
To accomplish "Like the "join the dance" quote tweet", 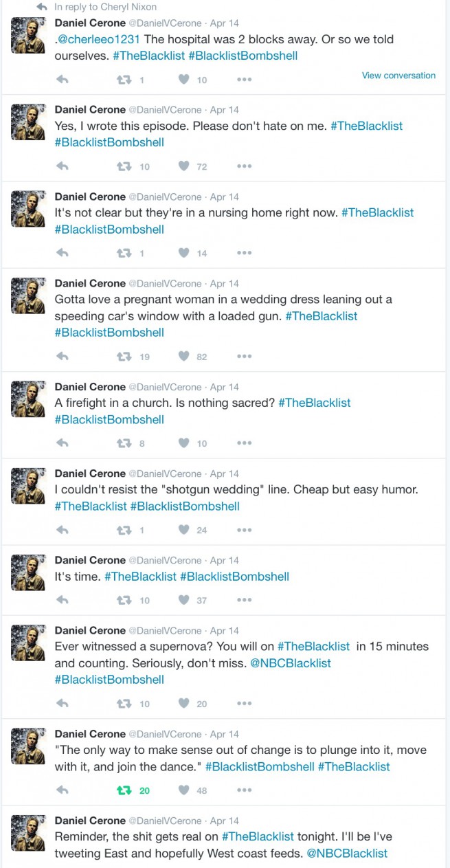I will [183, 790].
